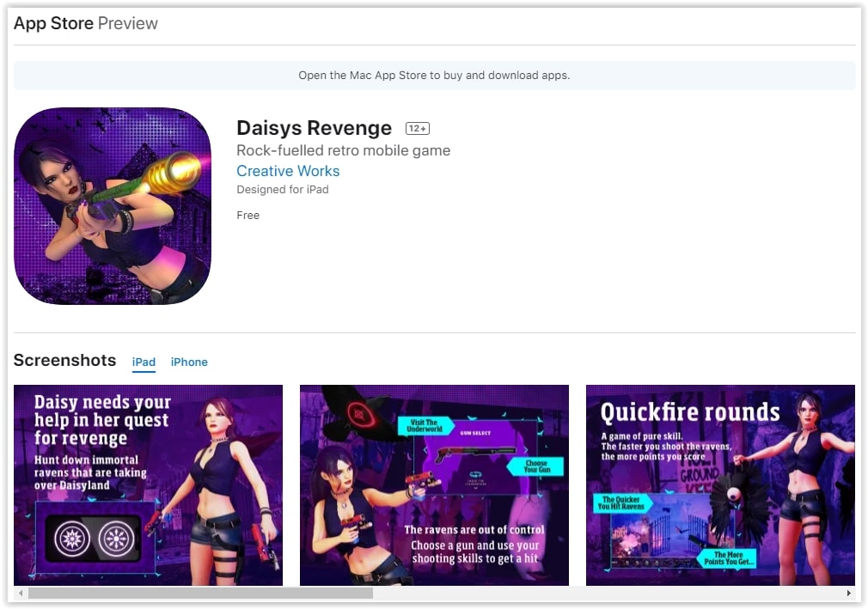868x609 pixels.
Task: Click the right round wheel icon in first screenshot
Action: pos(116,539)
